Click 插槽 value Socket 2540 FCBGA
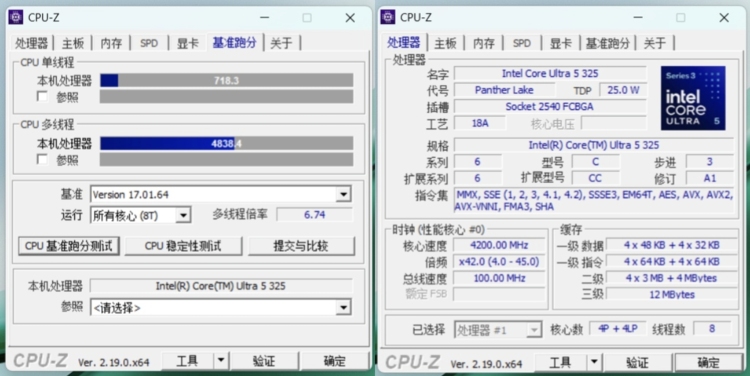The width and height of the screenshot is (750, 376). pos(550,106)
